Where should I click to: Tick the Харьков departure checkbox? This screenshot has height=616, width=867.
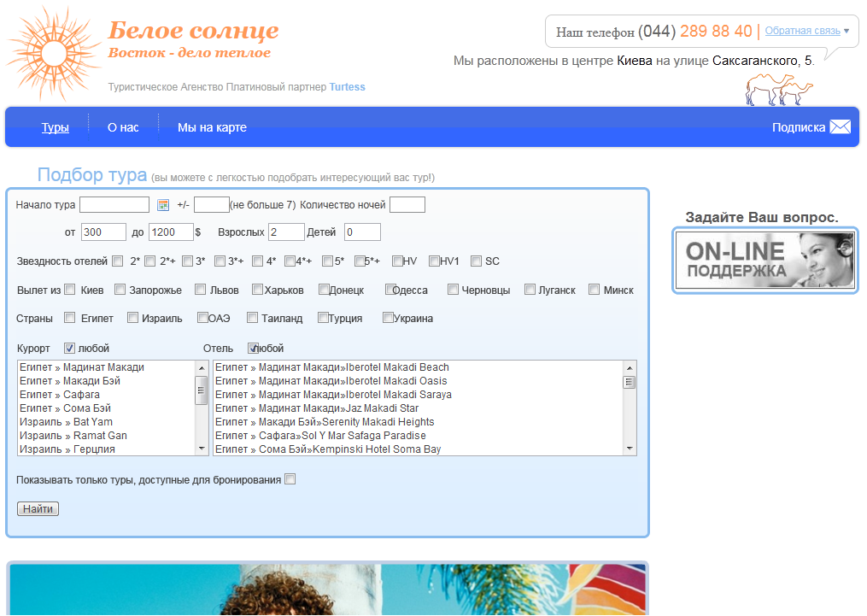pos(257,289)
